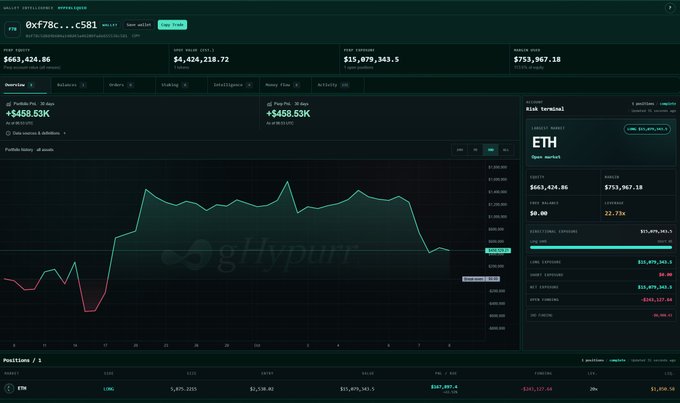The image size is (680, 403).
Task: Click the Open market link under ETH
Action: [x=546, y=157]
